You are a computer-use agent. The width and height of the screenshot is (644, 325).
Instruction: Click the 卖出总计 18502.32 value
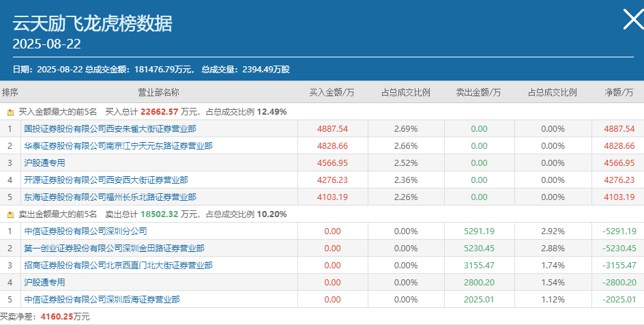[x=160, y=214]
